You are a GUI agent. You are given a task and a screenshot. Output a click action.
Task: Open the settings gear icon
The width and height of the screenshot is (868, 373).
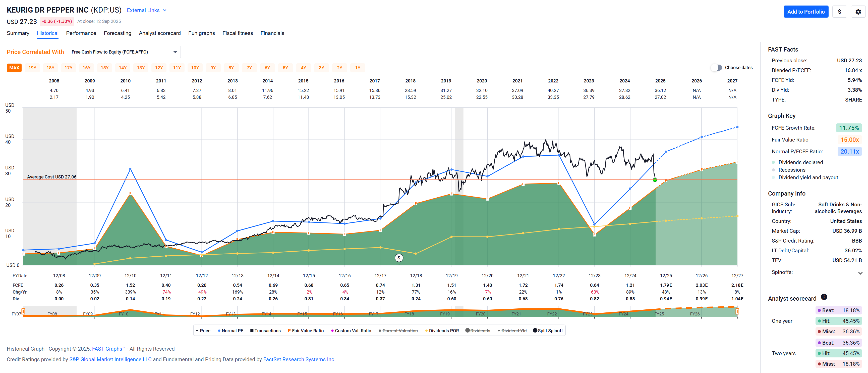pos(858,12)
